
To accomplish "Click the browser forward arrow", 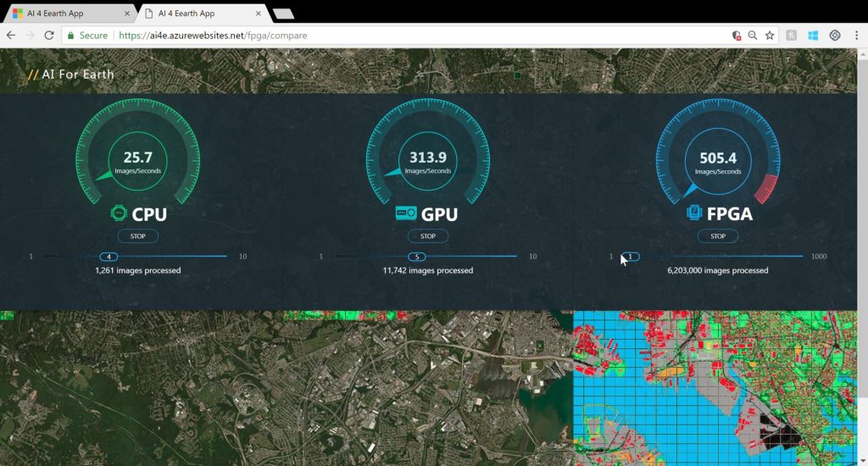I will tap(30, 36).
